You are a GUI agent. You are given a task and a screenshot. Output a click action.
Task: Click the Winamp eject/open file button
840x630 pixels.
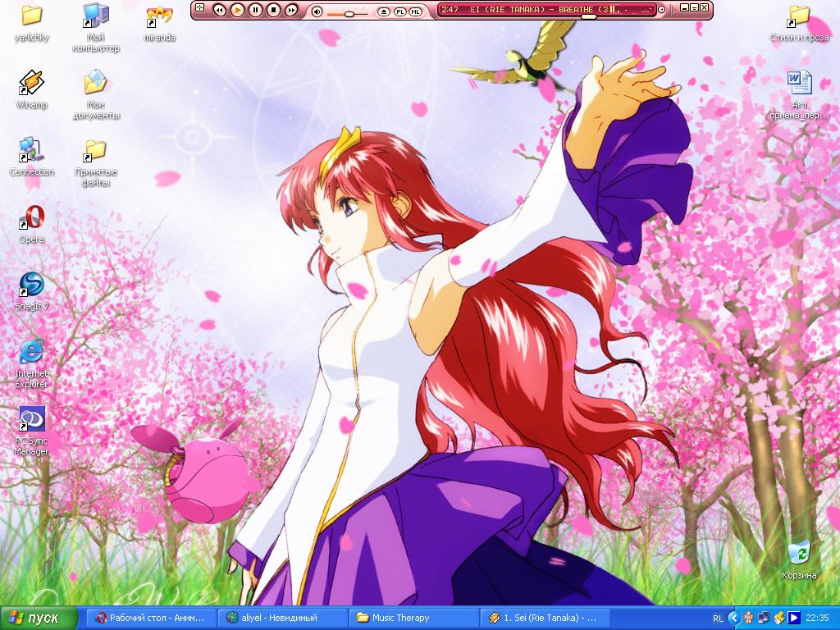tap(384, 11)
